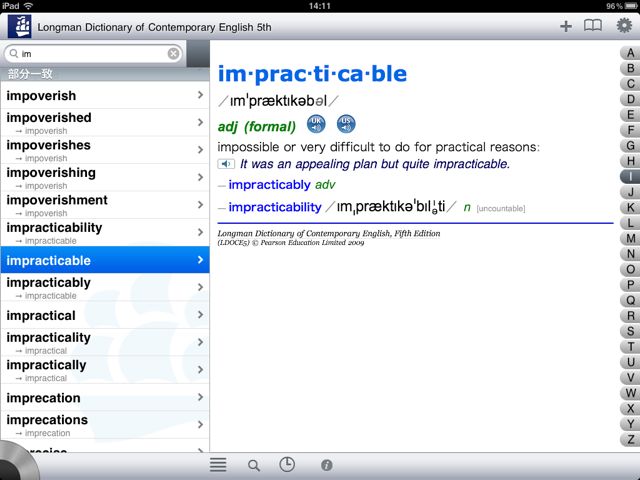640x480 pixels.
Task: Tap the selected letter I in the index
Action: 630,177
